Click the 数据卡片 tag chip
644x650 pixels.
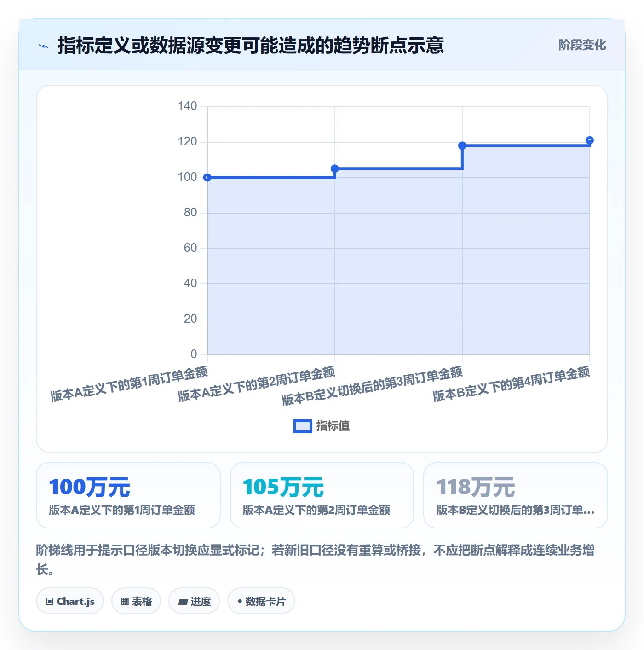click(261, 601)
